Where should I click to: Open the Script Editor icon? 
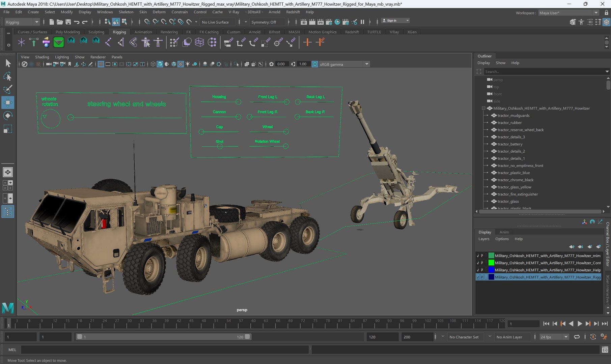(x=605, y=350)
